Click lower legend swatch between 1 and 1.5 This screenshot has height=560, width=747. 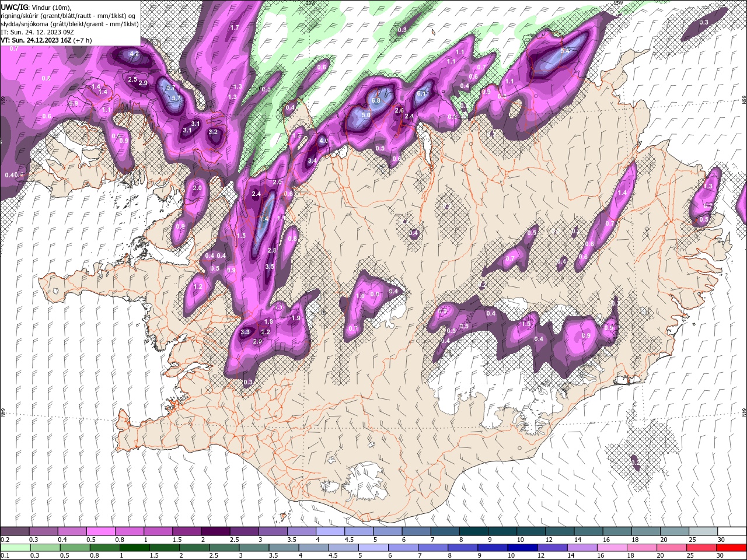tap(135, 548)
